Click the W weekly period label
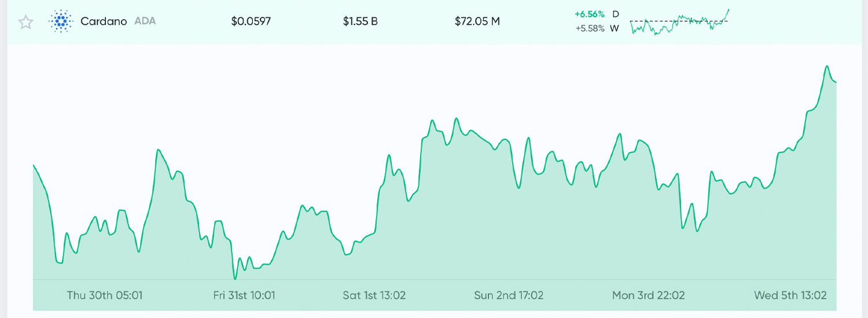 (615, 28)
